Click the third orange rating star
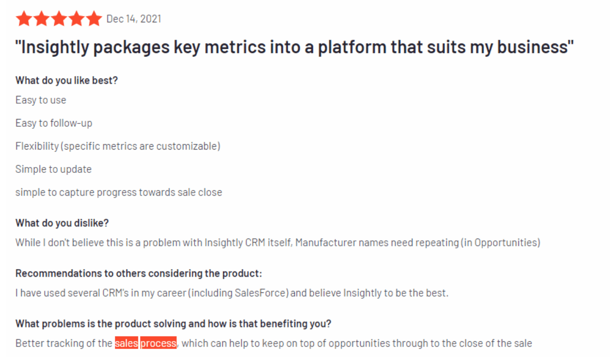 (x=59, y=19)
